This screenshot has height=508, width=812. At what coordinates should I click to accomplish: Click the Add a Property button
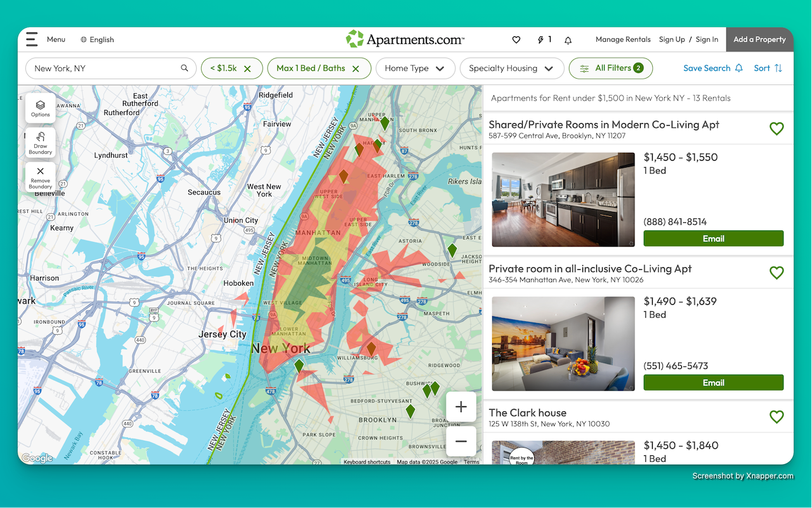pos(759,39)
